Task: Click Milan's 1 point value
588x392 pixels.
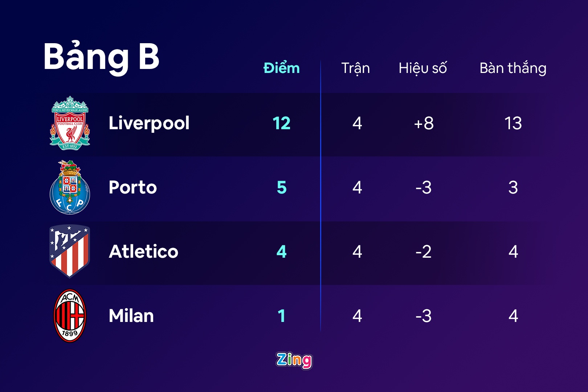Action: (x=282, y=316)
